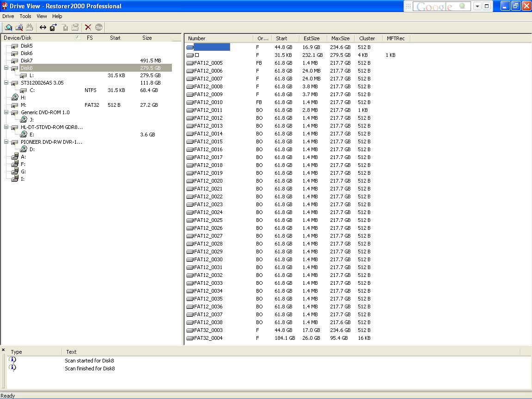The image size is (532, 399).
Task: Click the Number column header
Action: [219, 39]
